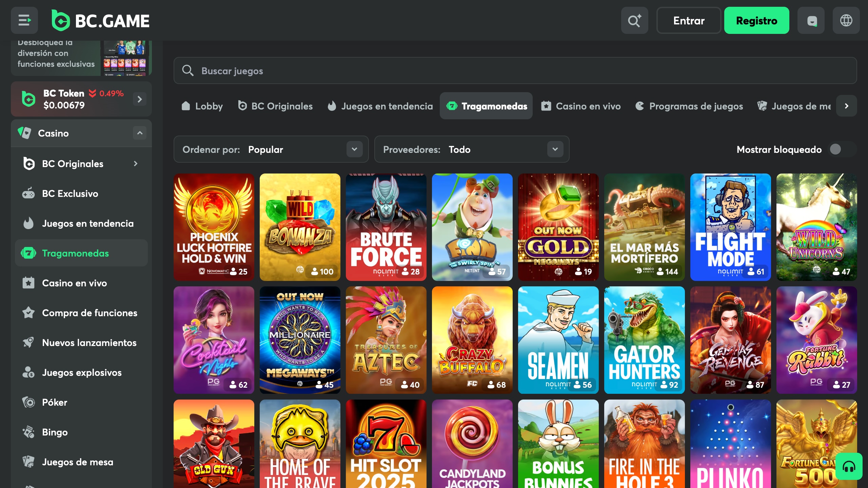
Task: Switch to the Casino en vivo tab
Action: coord(581,106)
